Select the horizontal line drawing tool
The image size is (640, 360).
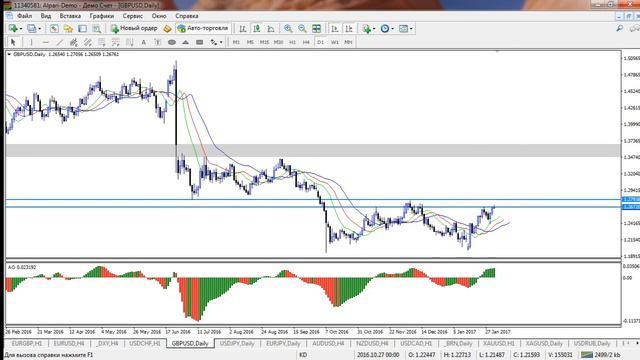click(x=45, y=42)
